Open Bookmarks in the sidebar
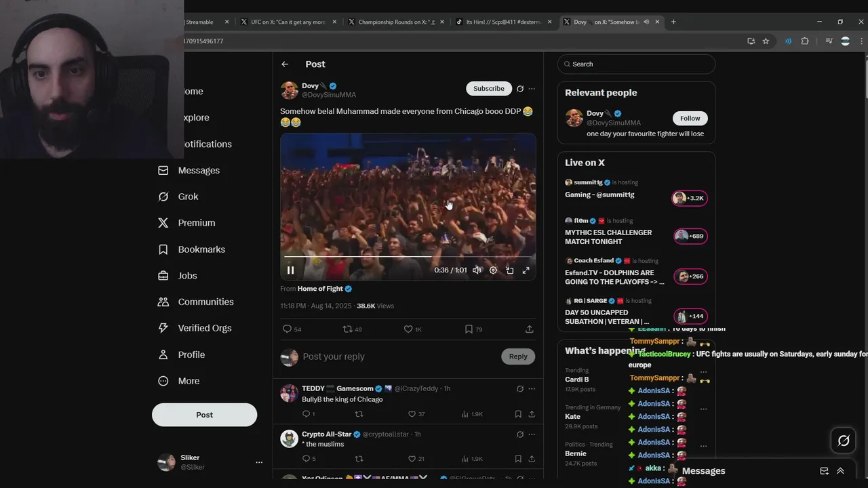The height and width of the screenshot is (488, 868). [191, 249]
